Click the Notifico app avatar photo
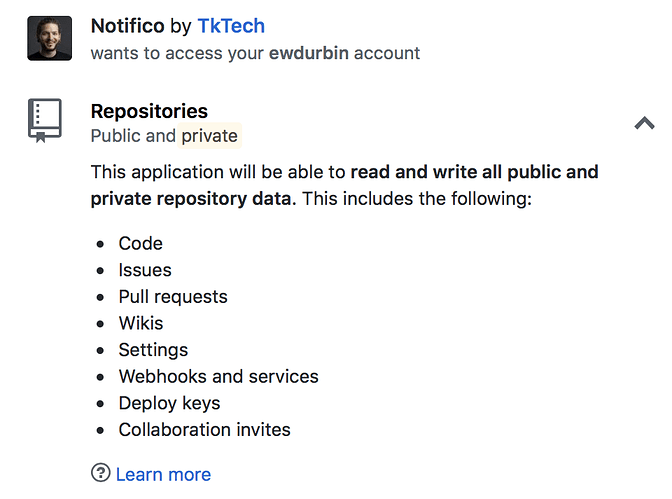The height and width of the screenshot is (499, 672). pos(50,39)
